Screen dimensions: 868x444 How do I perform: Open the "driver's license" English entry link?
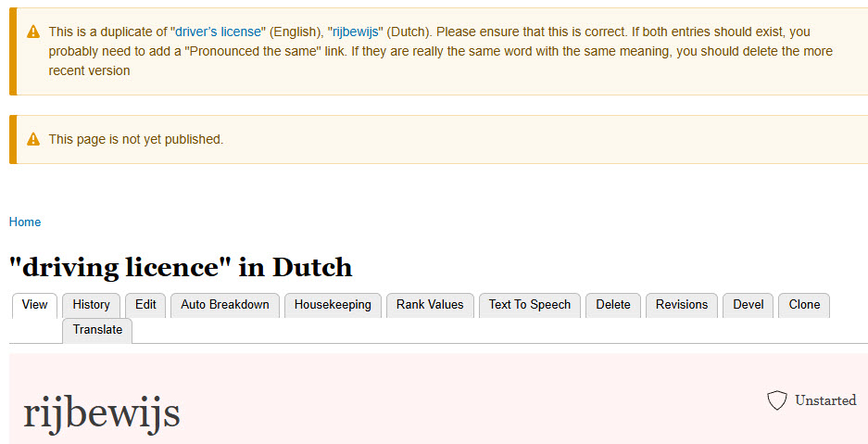tap(221, 32)
